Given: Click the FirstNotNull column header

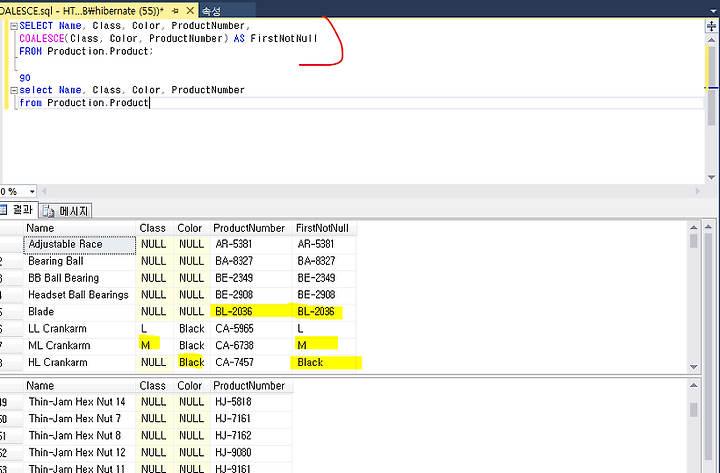Looking at the screenshot, I should pyautogui.click(x=322, y=228).
